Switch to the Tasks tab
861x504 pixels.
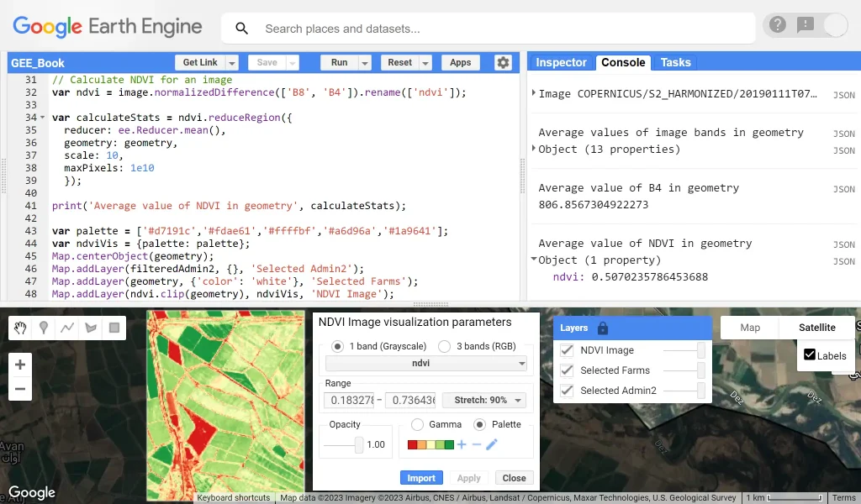tap(675, 62)
